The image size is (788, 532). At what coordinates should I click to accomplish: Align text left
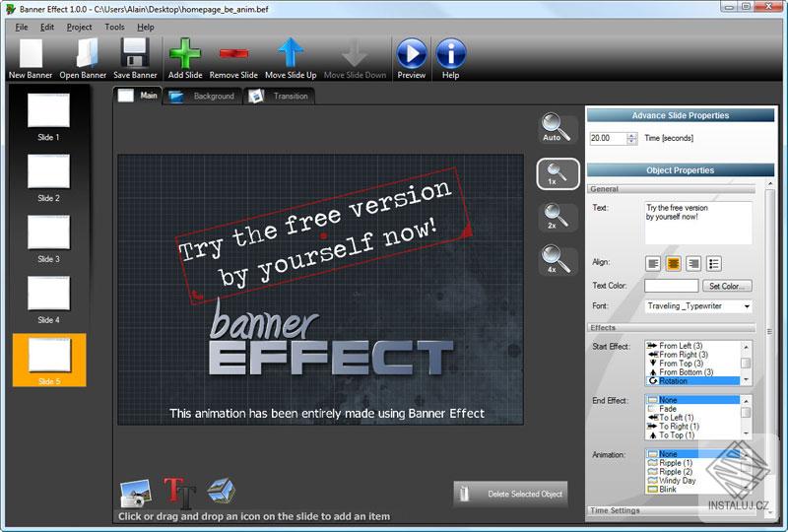coord(653,263)
